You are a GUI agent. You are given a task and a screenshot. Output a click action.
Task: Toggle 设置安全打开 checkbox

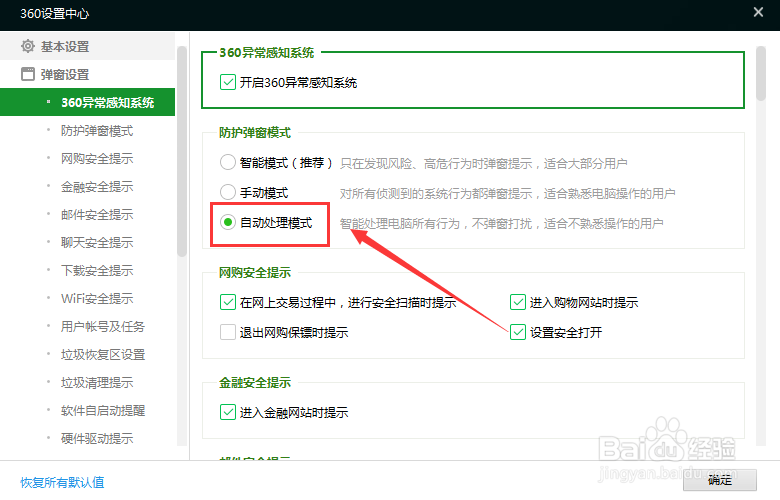click(x=518, y=332)
